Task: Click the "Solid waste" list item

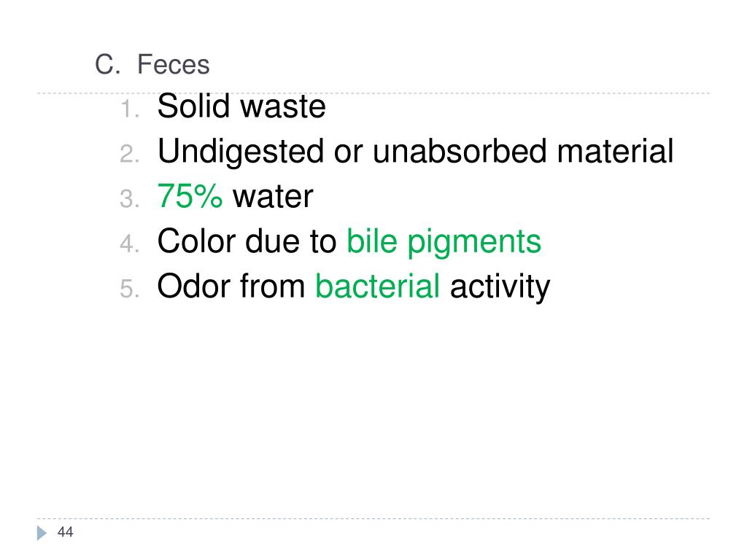Action: (241, 108)
